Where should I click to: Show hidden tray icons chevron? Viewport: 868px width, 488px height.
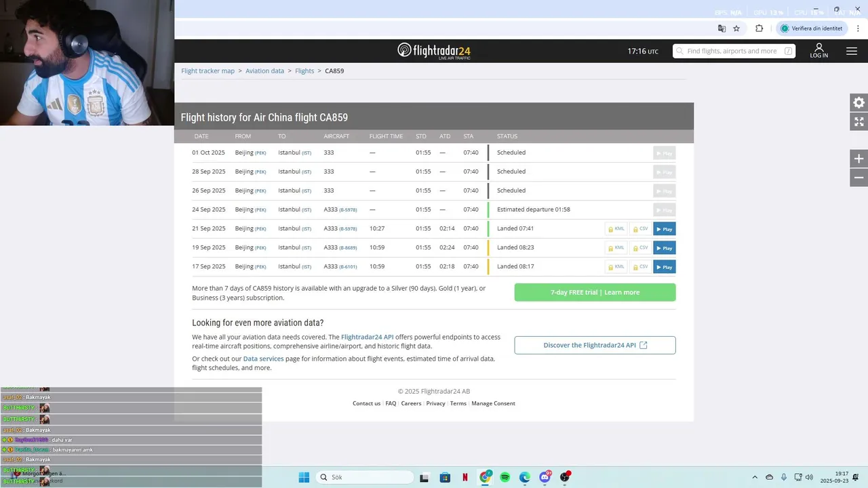(755, 477)
